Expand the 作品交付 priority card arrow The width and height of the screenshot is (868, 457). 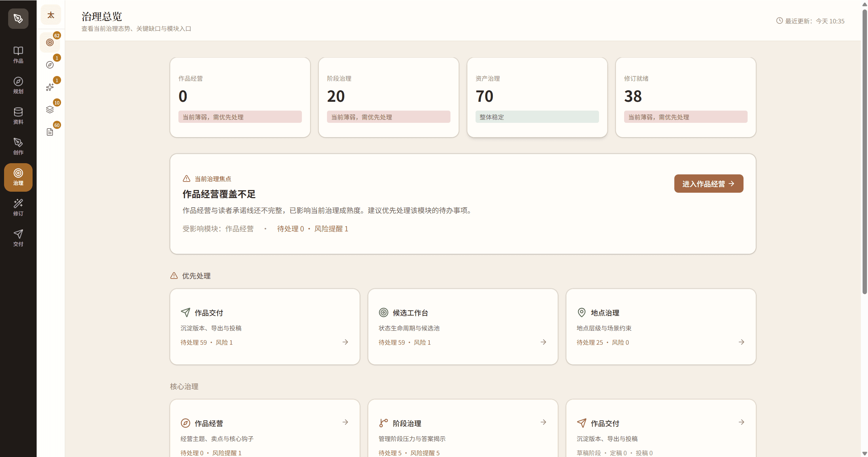(345, 342)
